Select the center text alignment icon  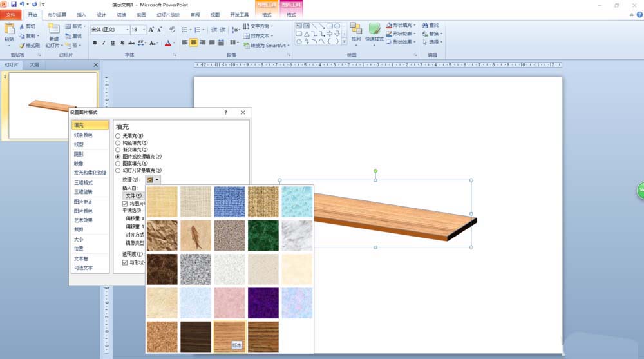193,43
